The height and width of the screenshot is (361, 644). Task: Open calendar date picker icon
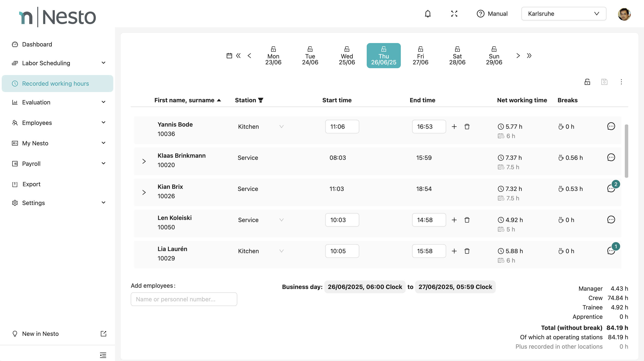point(229,56)
